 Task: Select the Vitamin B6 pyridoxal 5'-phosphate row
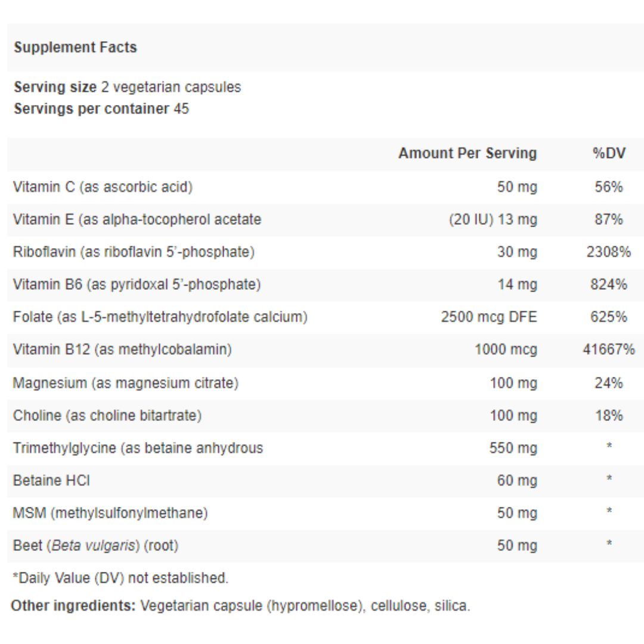137,285
